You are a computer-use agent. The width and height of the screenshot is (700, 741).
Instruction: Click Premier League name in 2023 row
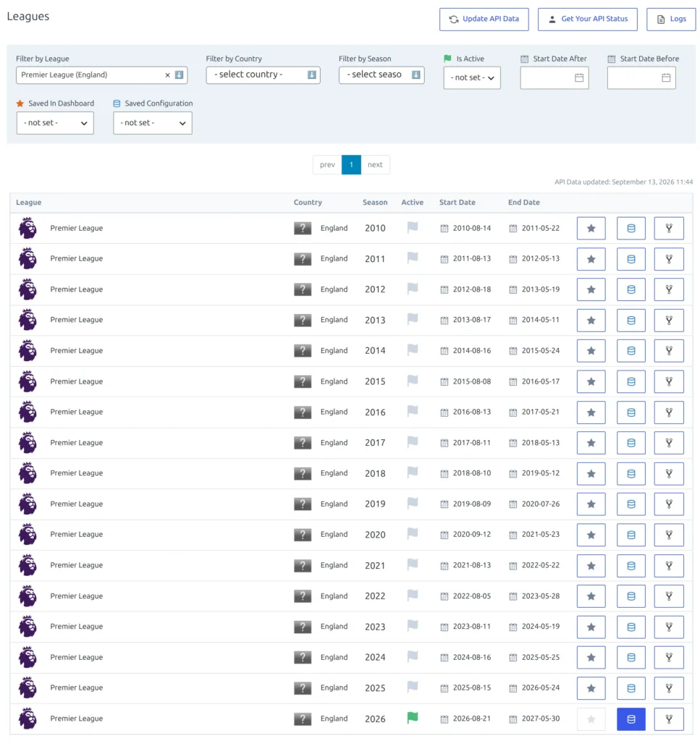77,627
